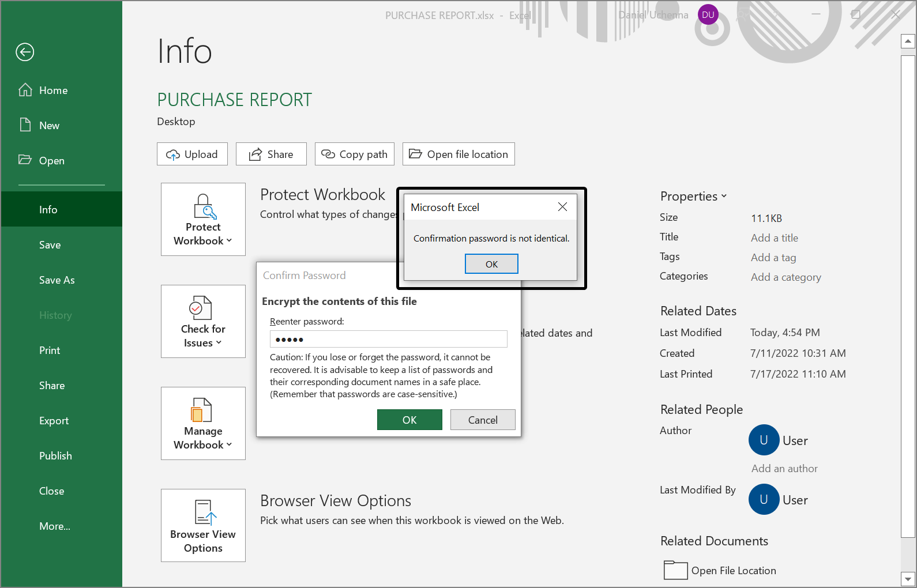
Task: Click the Copy path button
Action: point(354,154)
